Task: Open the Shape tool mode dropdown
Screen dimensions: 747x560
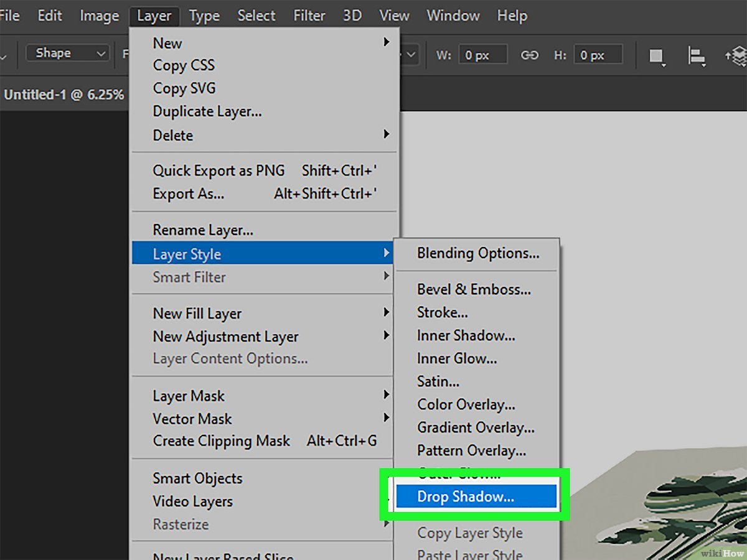Action: [67, 53]
